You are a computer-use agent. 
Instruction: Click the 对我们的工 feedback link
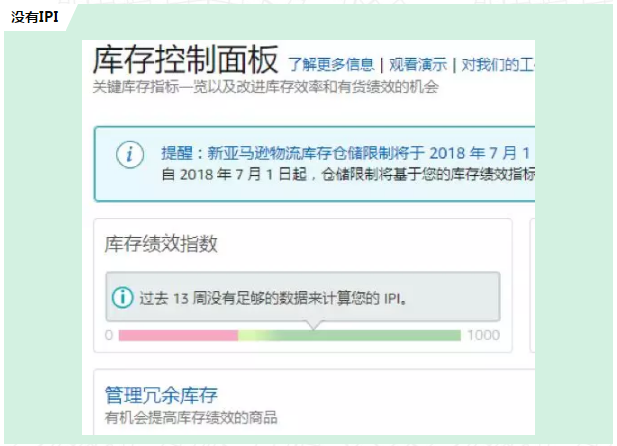coord(498,65)
